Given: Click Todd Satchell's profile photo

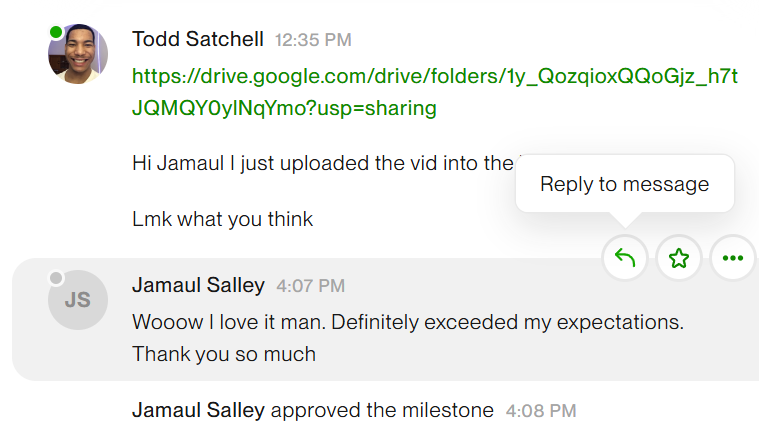Looking at the screenshot, I should pyautogui.click(x=77, y=55).
